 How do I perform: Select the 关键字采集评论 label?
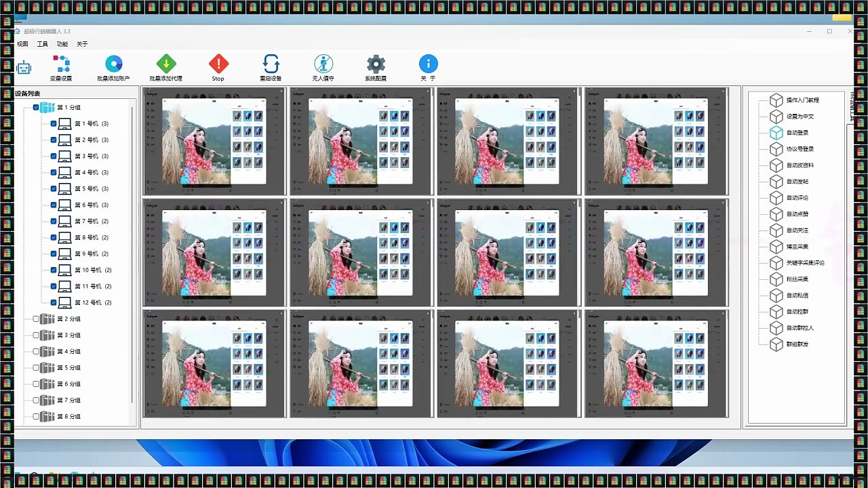806,262
